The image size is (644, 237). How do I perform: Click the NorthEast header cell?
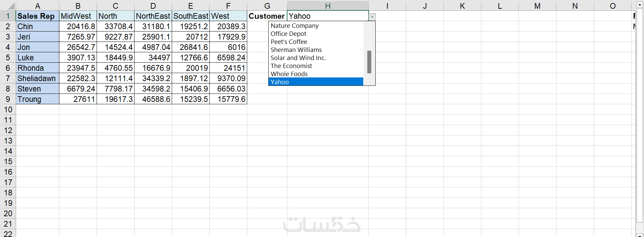pos(153,16)
